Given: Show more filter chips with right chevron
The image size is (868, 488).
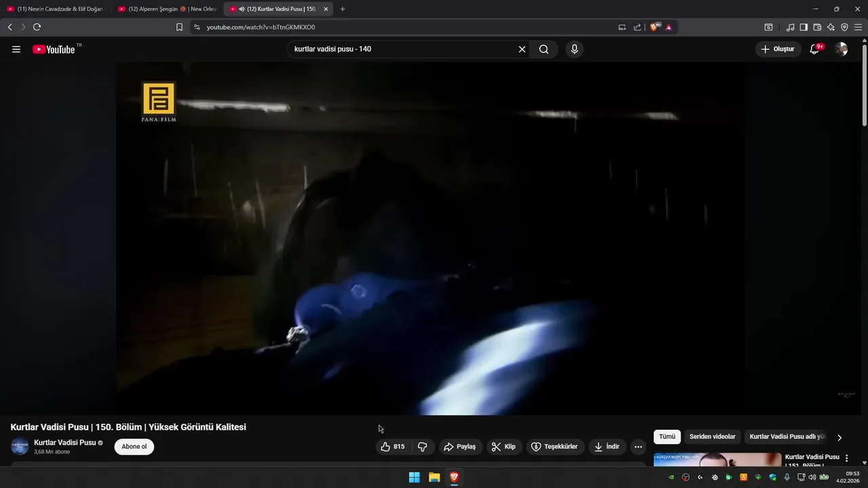Looking at the screenshot, I should (x=840, y=438).
